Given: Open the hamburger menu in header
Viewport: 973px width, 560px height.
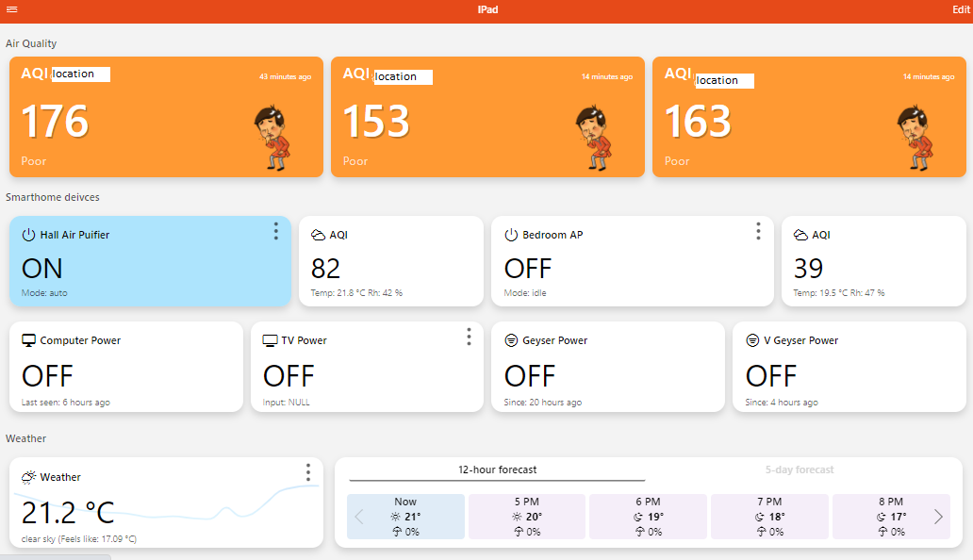Looking at the screenshot, I should pos(12,9).
